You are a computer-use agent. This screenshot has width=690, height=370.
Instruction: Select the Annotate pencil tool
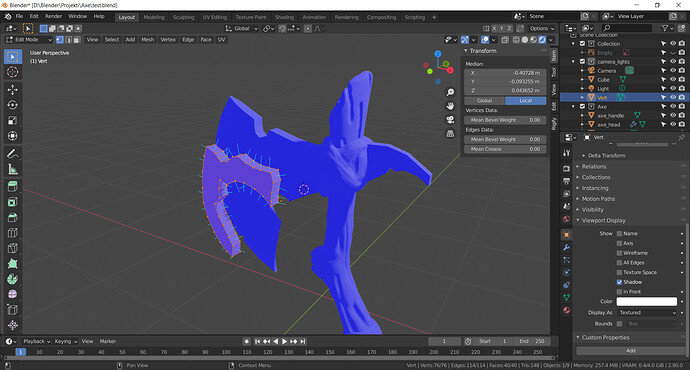click(12, 154)
